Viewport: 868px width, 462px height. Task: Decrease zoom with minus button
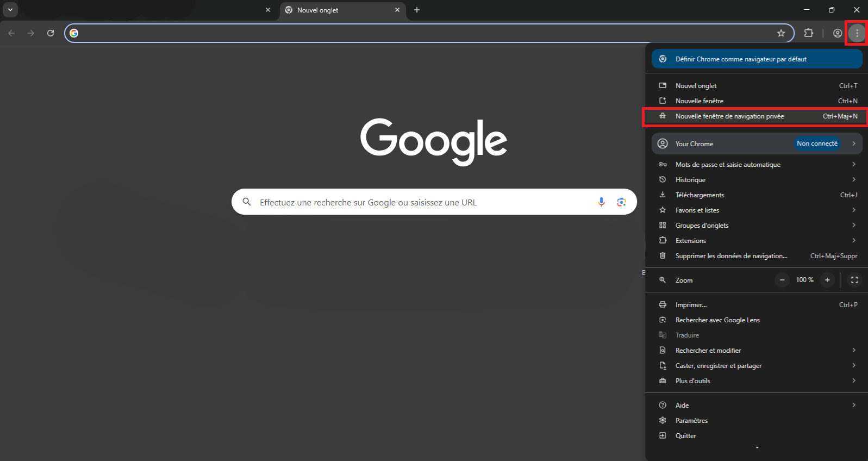coord(782,280)
